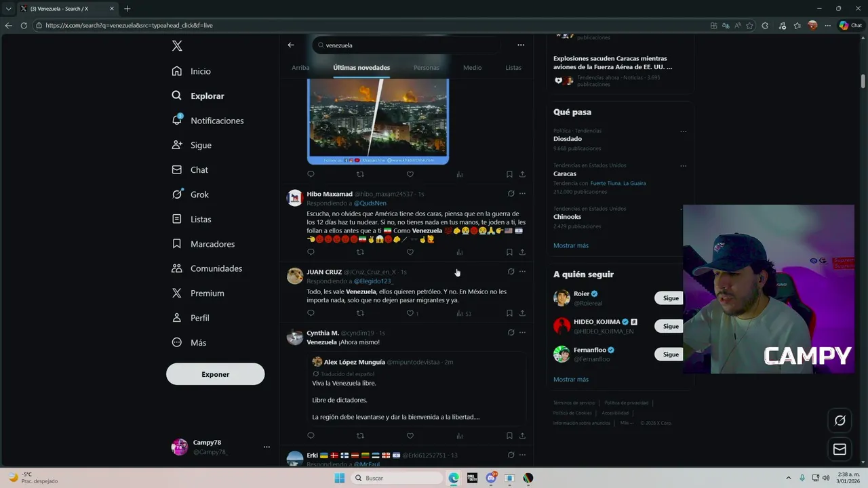The width and height of the screenshot is (868, 488).
Task: Open Diosdado trend options menu
Action: [683, 131]
